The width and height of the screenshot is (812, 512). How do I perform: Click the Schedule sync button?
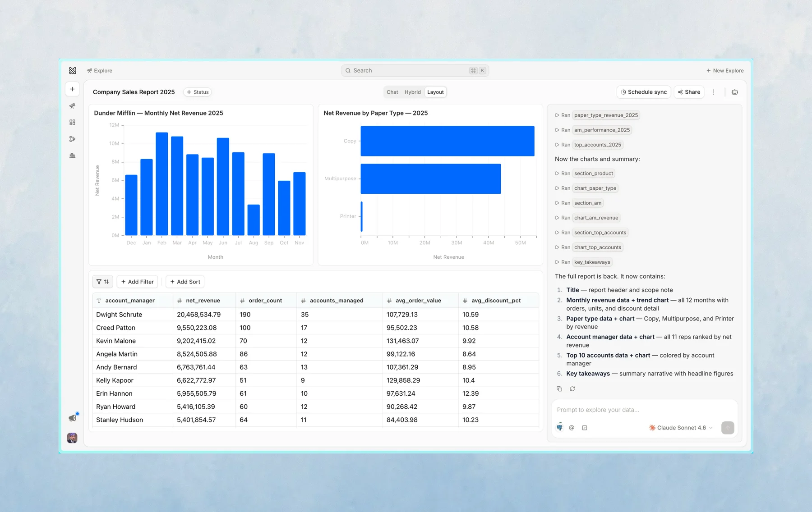[x=644, y=92]
